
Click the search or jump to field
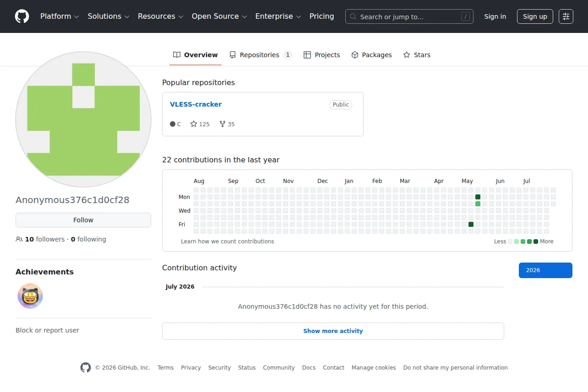[x=409, y=16]
